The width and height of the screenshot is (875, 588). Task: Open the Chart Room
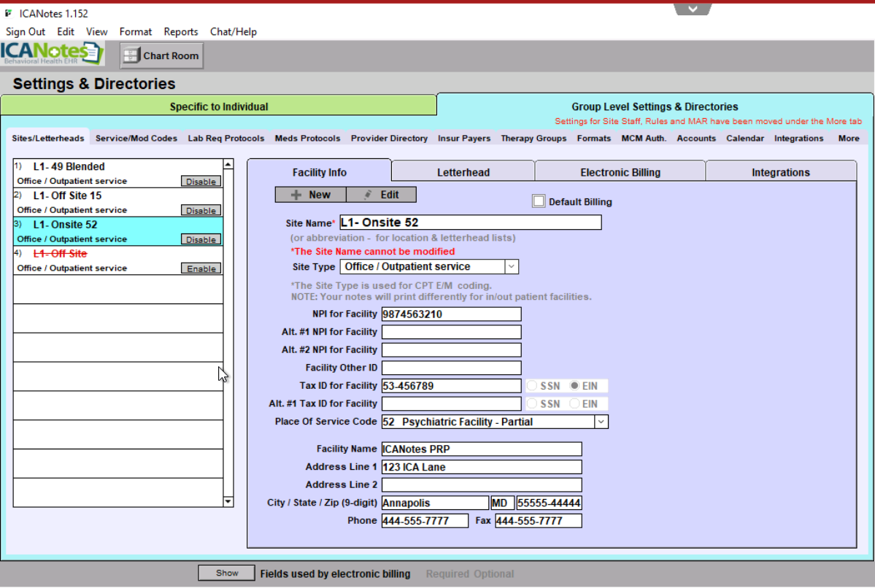coord(161,55)
